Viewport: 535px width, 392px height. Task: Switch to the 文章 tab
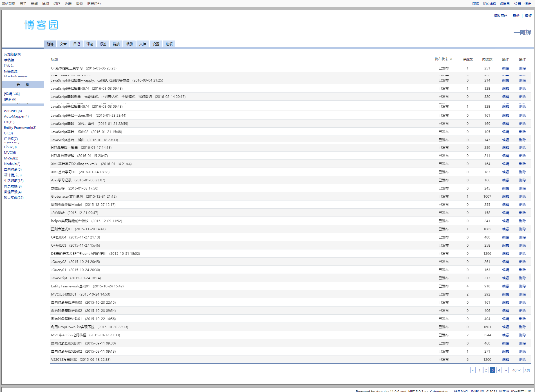pyautogui.click(x=63, y=44)
